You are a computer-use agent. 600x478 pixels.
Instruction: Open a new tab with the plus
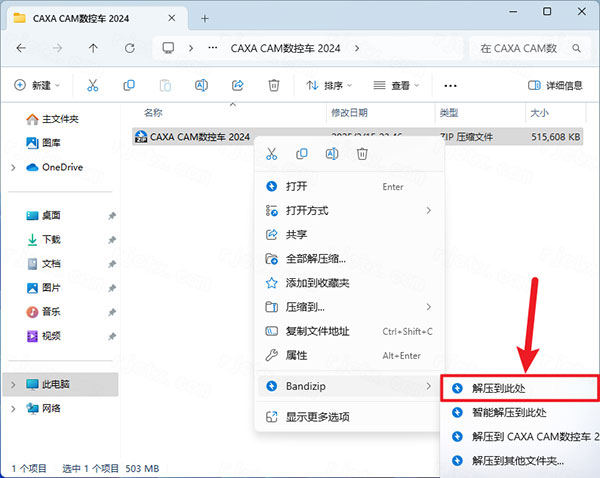click(x=205, y=18)
